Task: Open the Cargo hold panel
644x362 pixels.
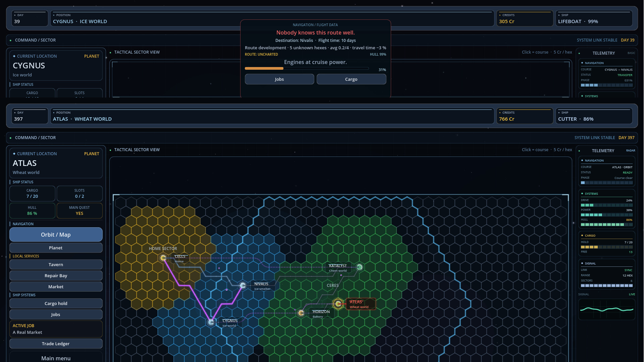Action: tap(56, 303)
